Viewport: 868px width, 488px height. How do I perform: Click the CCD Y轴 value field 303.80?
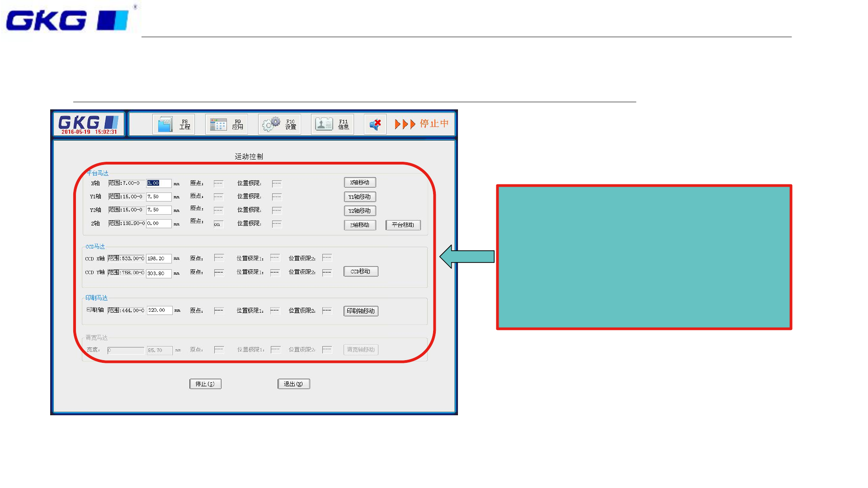coord(159,273)
